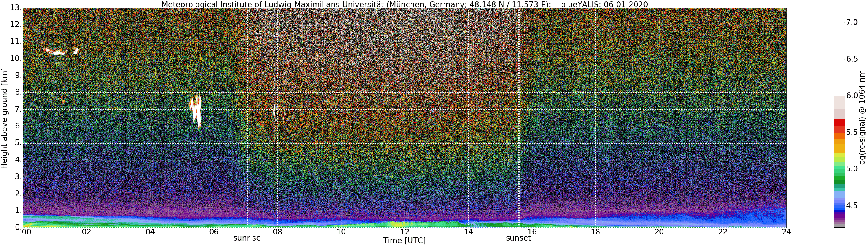Click the plot title mentioning blueYALIS

click(404, 4)
